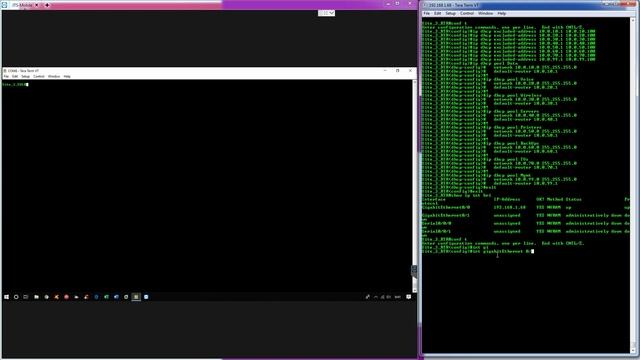Open Edit menu in 192.168.1.68 Tera Term window

click(x=438, y=13)
